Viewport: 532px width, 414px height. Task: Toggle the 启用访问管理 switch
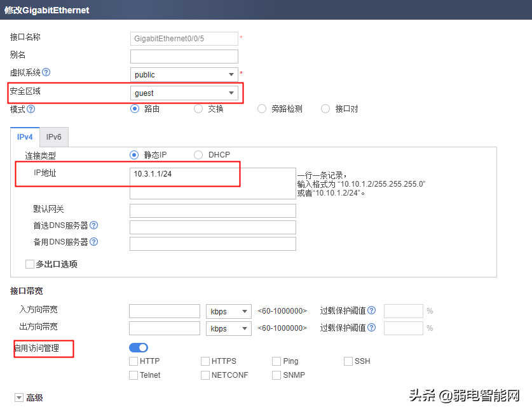[x=139, y=347]
